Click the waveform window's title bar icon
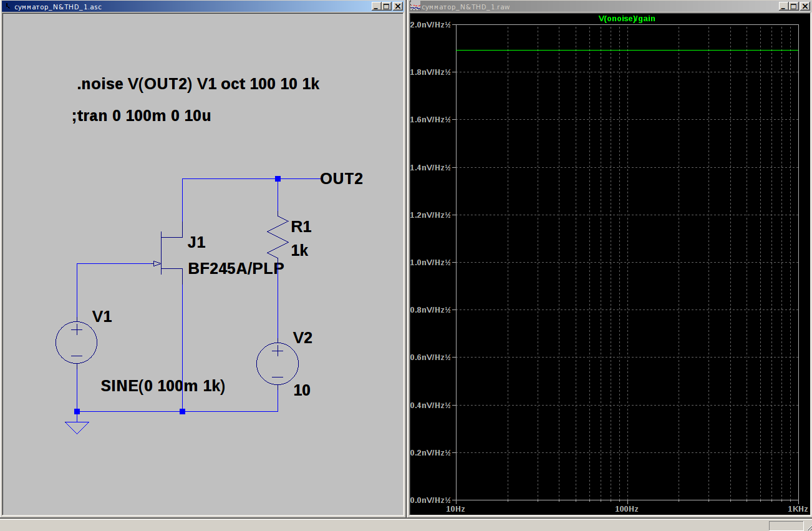The width and height of the screenshot is (812, 531). (x=415, y=6)
